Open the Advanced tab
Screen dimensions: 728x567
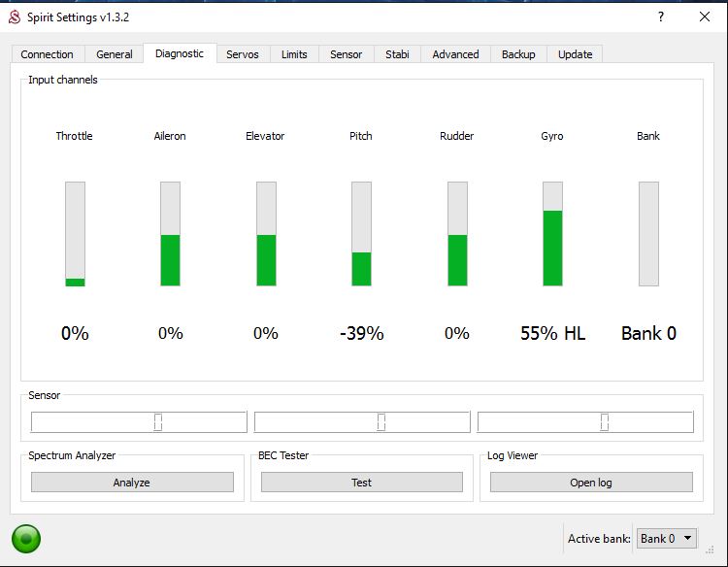455,54
